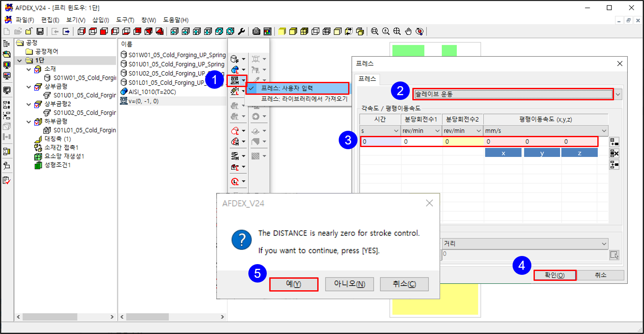This screenshot has width=644, height=334.
Task: Click the insert-row icon below delete-row icon
Action: 614,165
